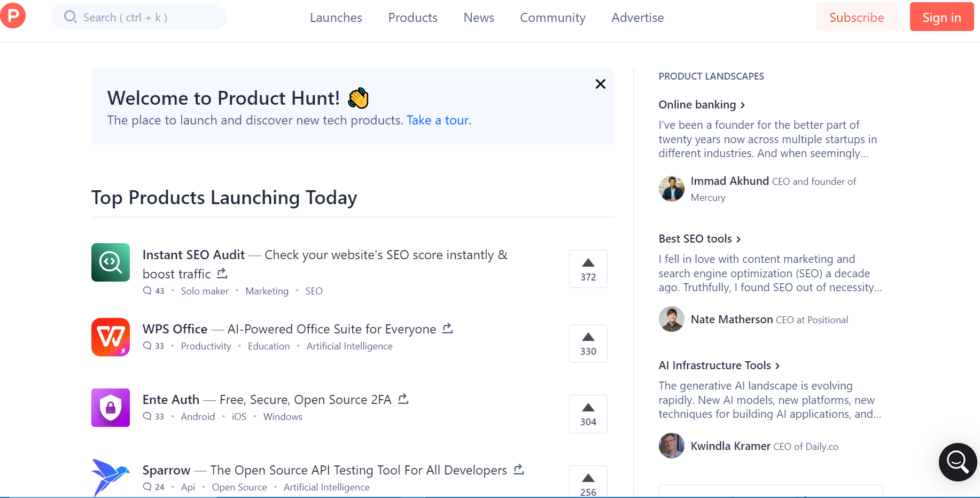The width and height of the screenshot is (980, 498).
Task: Click external link icon for Sparrow
Action: pos(519,470)
